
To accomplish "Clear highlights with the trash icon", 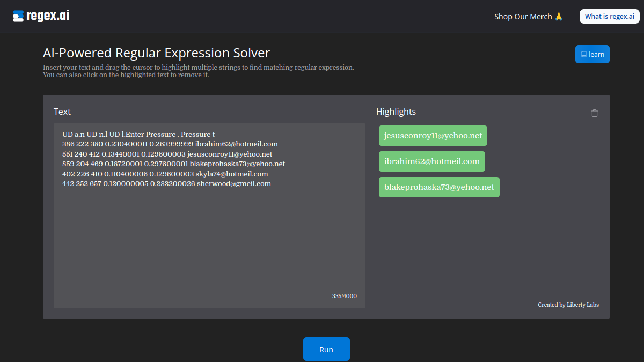I will coord(594,113).
